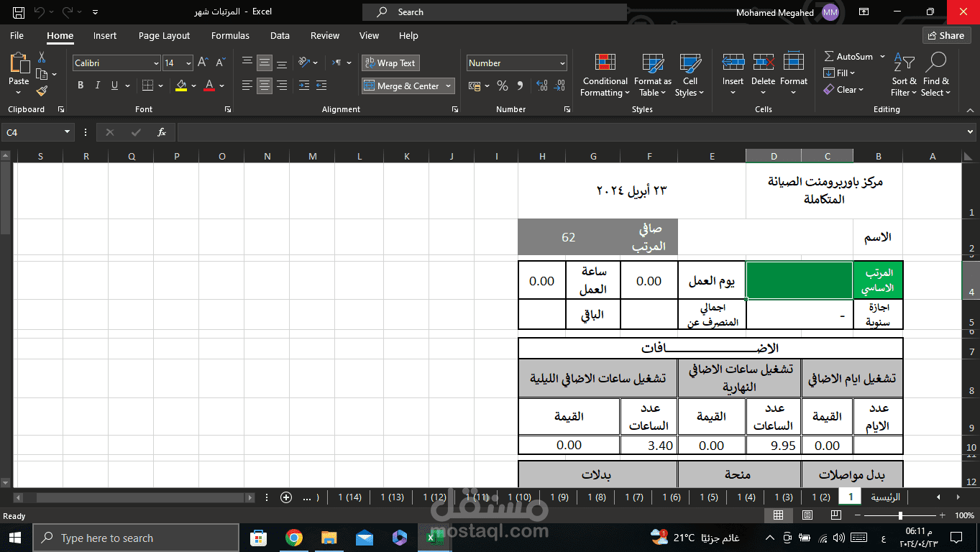Expand the Merge & Center dropdown arrow

449,86
